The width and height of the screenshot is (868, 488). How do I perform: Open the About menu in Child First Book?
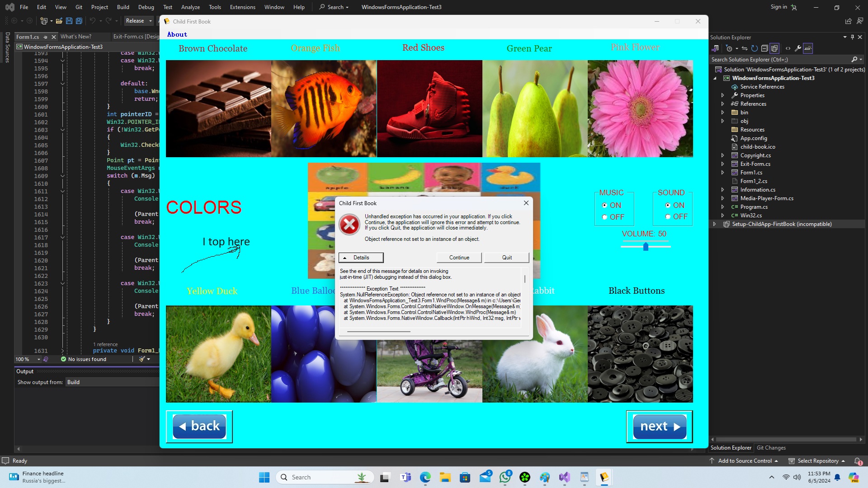point(177,34)
